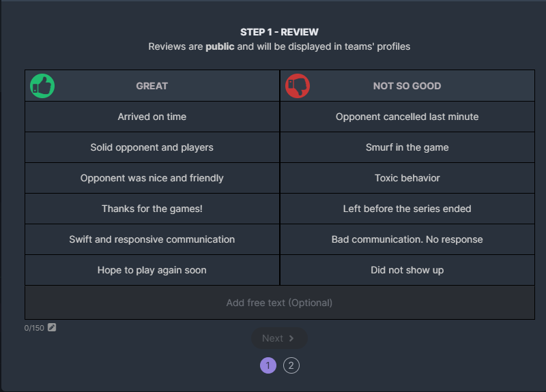Choose "Opponent was nice and friendly"
The height and width of the screenshot is (392, 546).
point(152,178)
